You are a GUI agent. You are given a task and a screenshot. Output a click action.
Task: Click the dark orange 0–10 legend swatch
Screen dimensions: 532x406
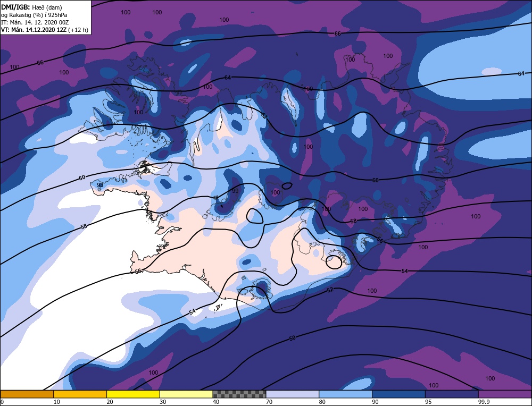coord(27,394)
